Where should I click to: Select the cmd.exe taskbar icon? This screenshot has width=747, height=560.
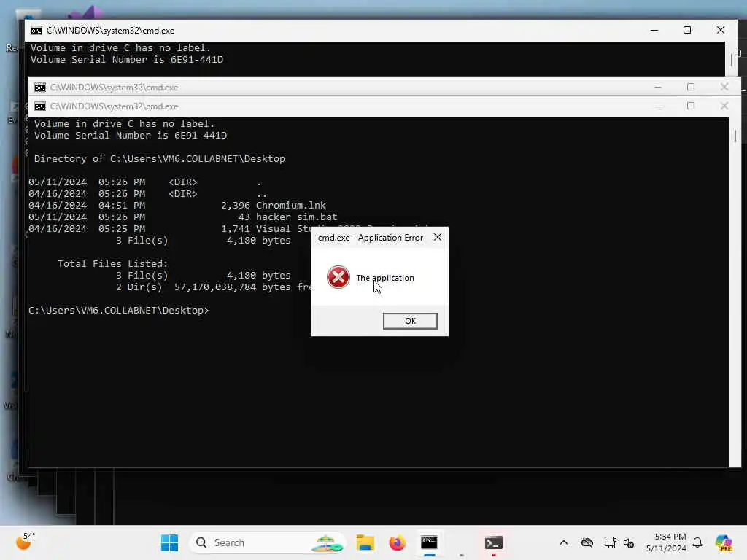pyautogui.click(x=429, y=542)
